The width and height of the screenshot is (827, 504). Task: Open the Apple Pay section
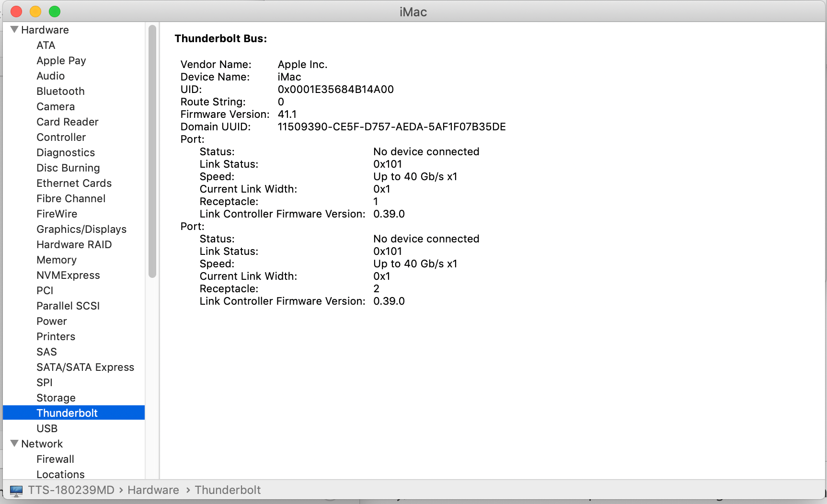[61, 60]
